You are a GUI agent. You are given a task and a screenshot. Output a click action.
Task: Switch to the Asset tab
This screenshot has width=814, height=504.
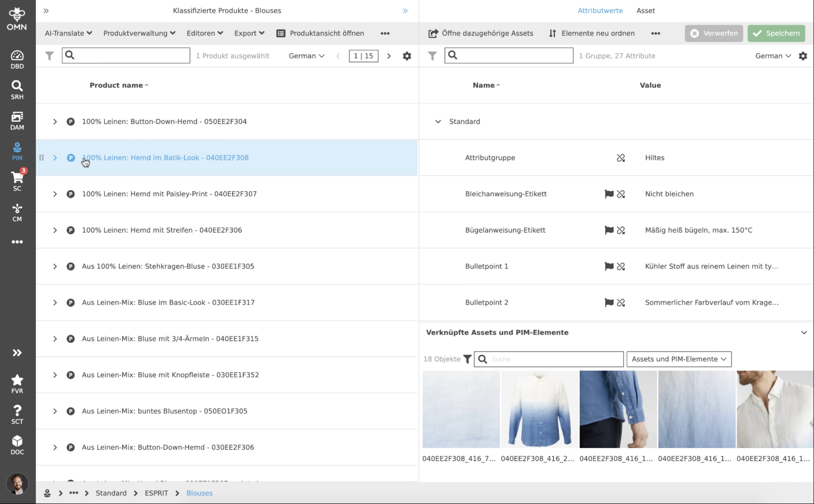[645, 10]
